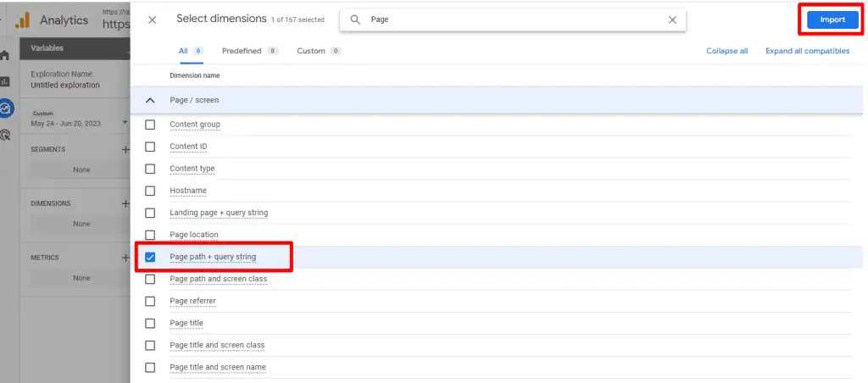Close the Select dimensions panel
Screen dimensions: 868x383
[153, 20]
